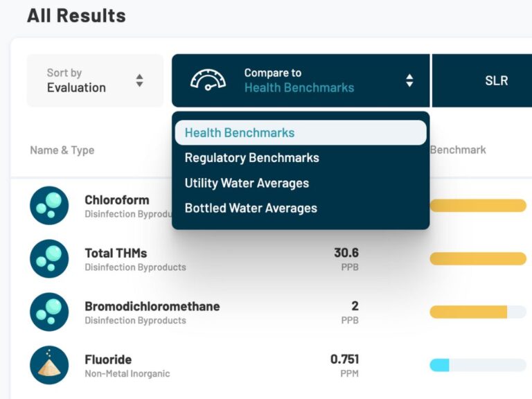Click the Chloroform bubbles icon
The image size is (532, 399).
tap(49, 206)
